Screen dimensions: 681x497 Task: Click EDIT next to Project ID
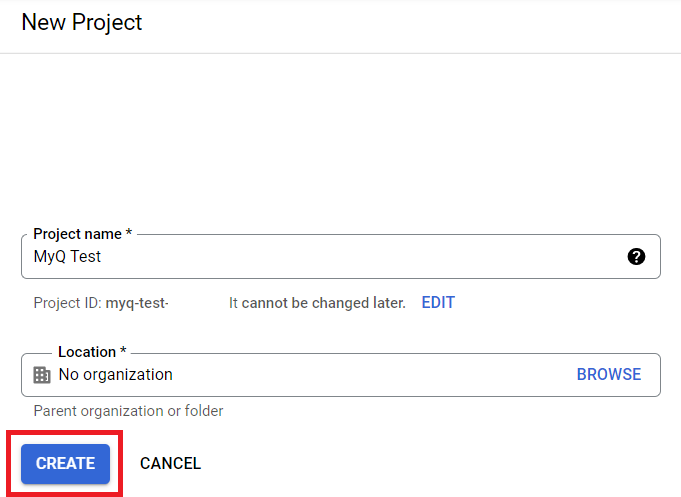pyautogui.click(x=438, y=303)
